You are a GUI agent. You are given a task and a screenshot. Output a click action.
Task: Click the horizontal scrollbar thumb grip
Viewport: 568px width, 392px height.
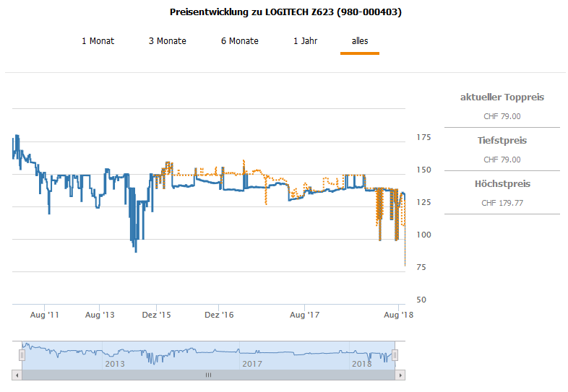coord(208,375)
